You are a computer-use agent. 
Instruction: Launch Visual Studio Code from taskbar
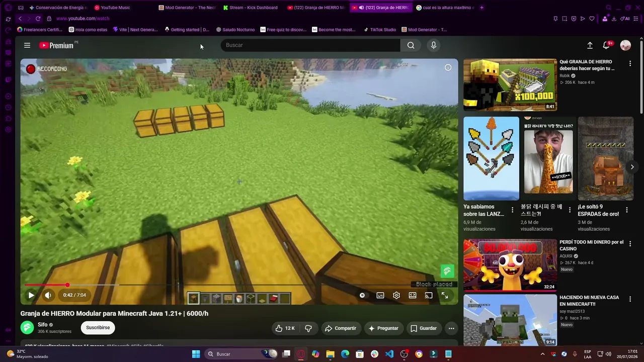click(x=389, y=354)
